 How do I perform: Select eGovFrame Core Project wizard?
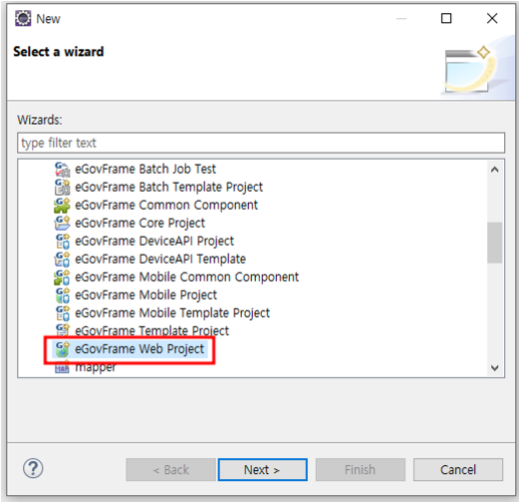coord(140,223)
